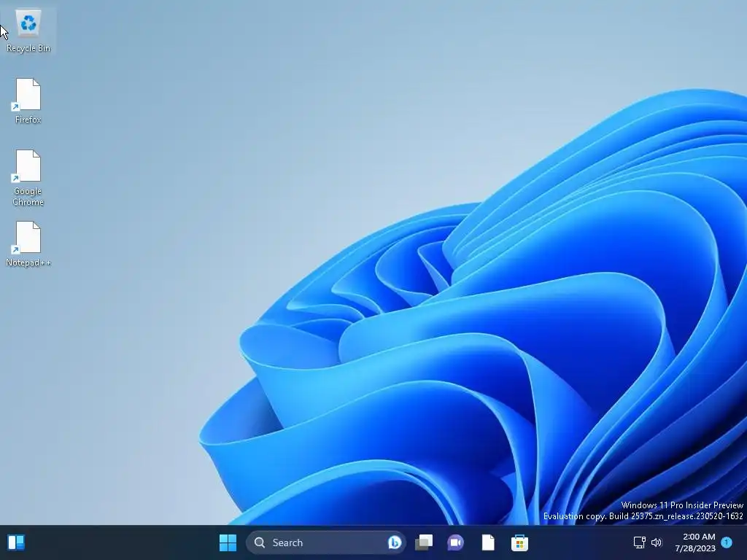The height and width of the screenshot is (560, 747).
Task: Launch the Teams Chat taskbar icon
Action: click(x=455, y=542)
